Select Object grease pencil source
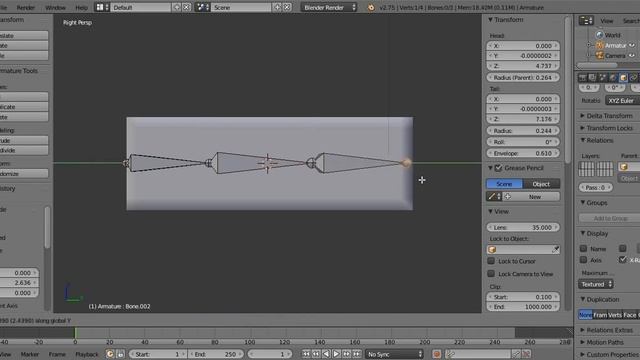Screen dimensions: 640x360 (x=541, y=184)
